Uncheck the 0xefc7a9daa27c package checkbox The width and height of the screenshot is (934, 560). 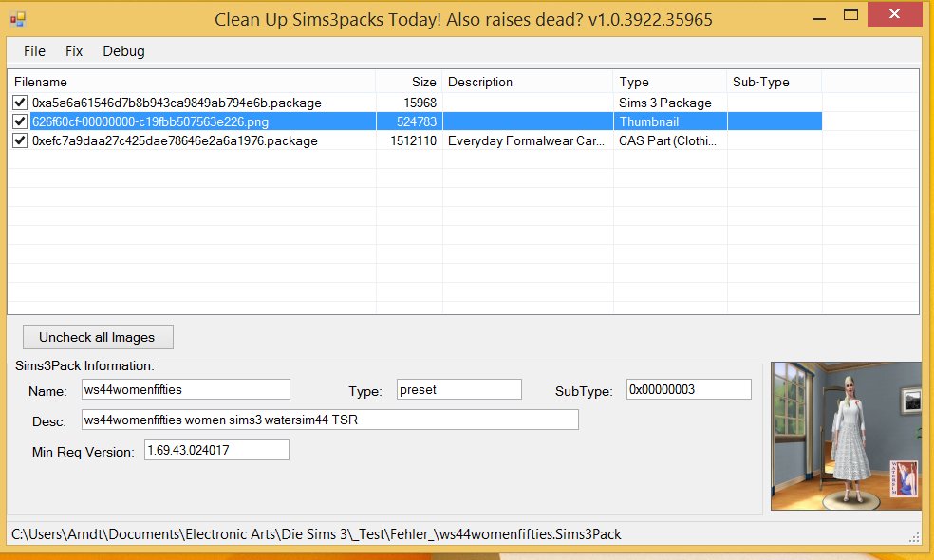[20, 140]
